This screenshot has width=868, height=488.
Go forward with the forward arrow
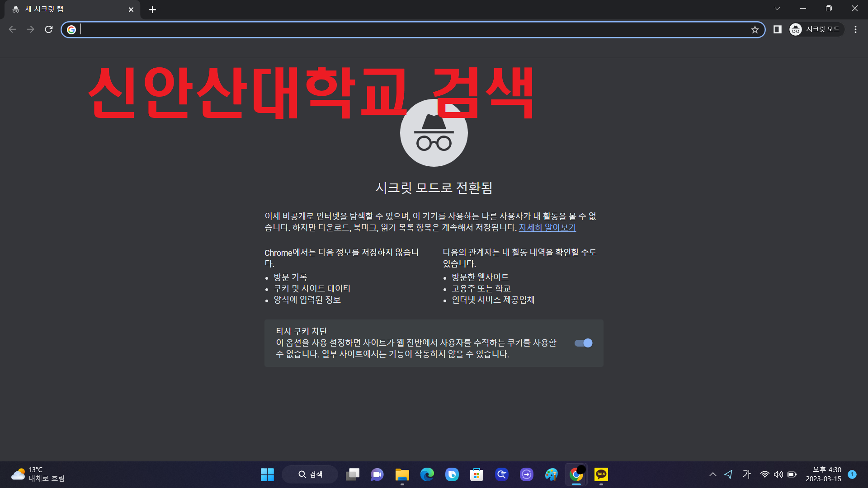30,29
